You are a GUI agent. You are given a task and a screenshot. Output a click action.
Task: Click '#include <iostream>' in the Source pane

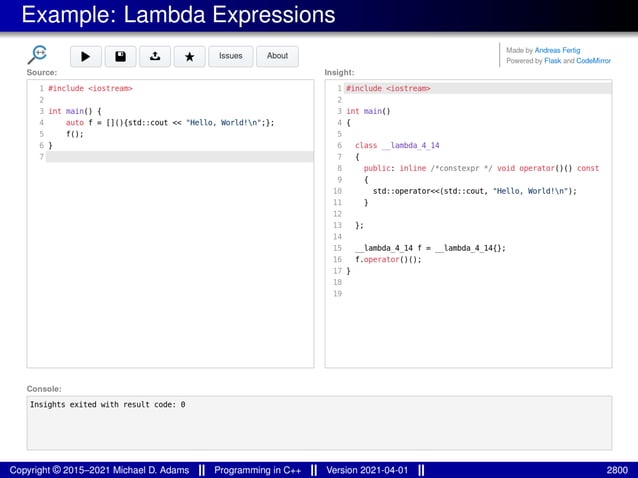coord(90,88)
